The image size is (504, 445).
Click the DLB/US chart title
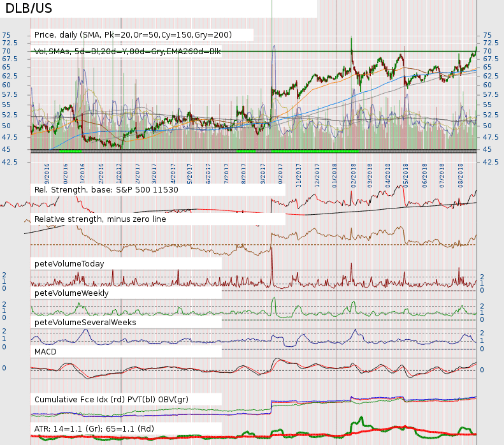pos(29,8)
